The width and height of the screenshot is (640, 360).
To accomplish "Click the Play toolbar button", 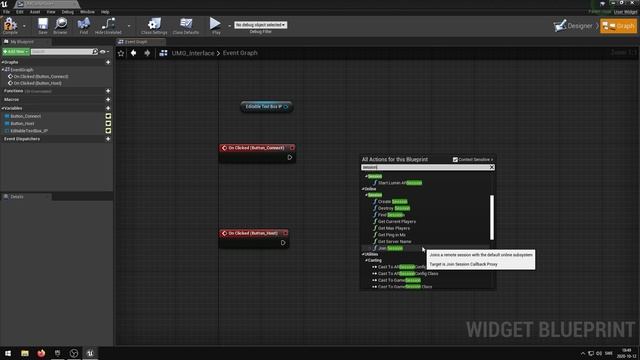I will [216, 25].
